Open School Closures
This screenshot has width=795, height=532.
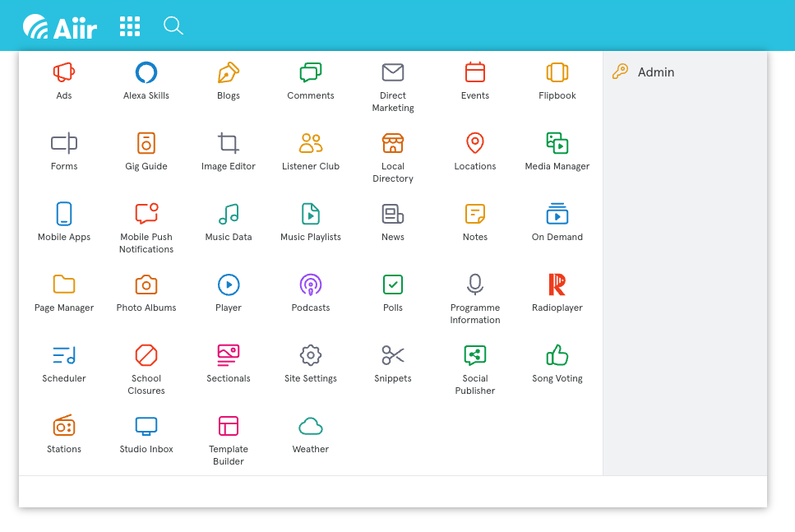pos(146,356)
